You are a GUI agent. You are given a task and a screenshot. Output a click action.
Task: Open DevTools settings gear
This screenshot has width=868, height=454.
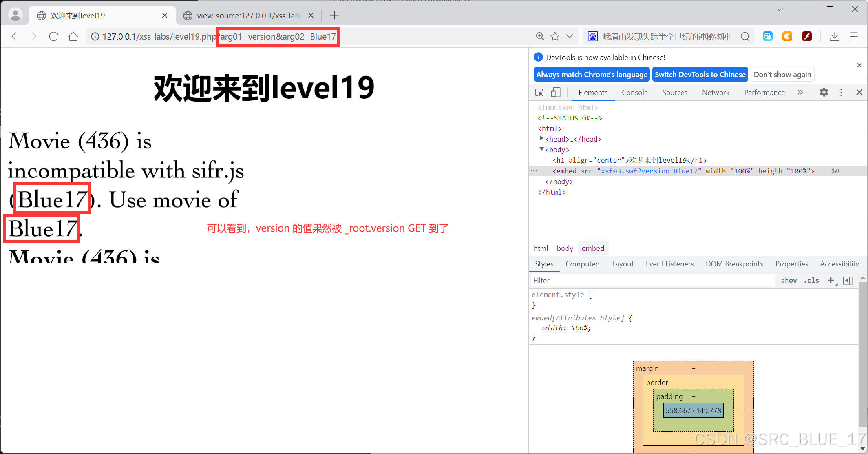coord(824,92)
